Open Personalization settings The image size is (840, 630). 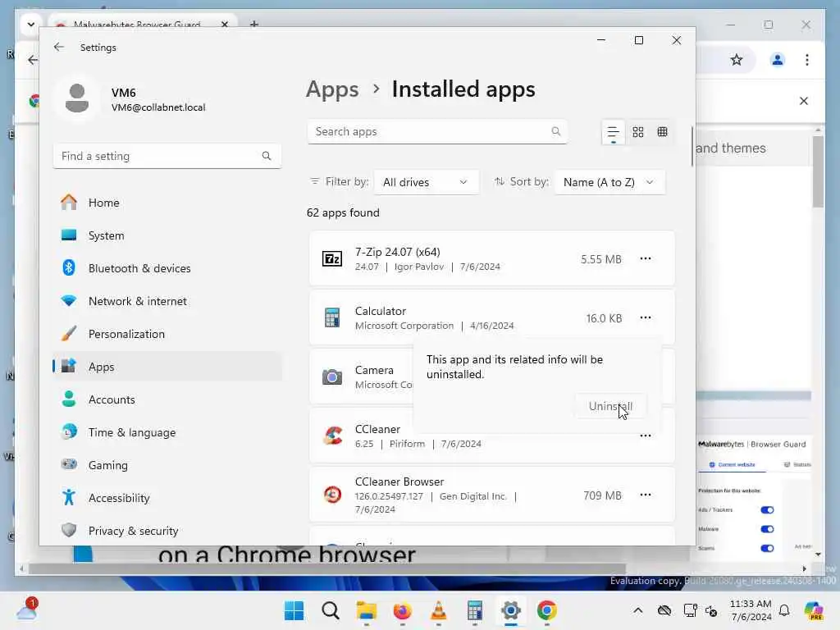coord(167,334)
